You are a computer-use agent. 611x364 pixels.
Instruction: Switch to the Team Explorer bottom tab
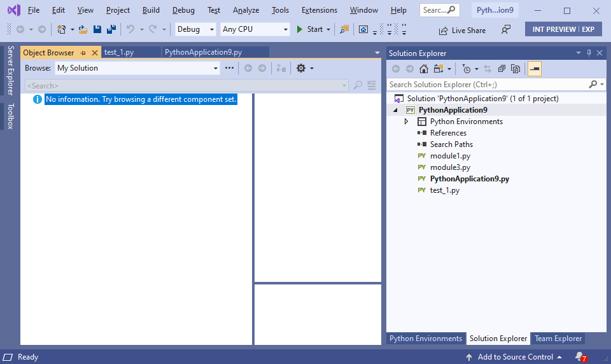(558, 339)
